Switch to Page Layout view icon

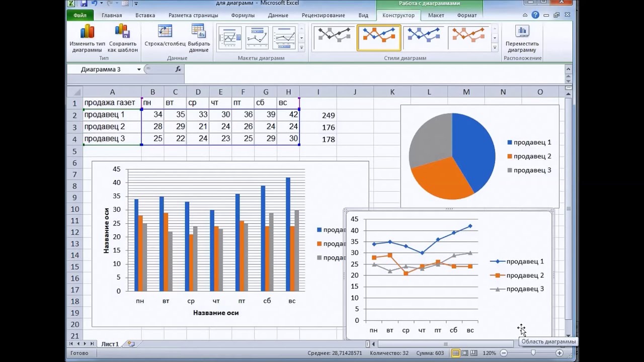pyautogui.click(x=464, y=353)
